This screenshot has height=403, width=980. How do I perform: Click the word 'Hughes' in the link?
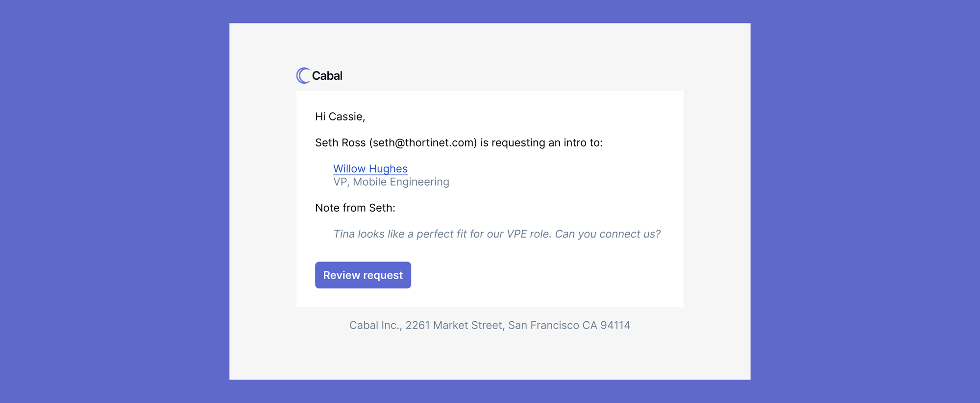click(x=388, y=169)
